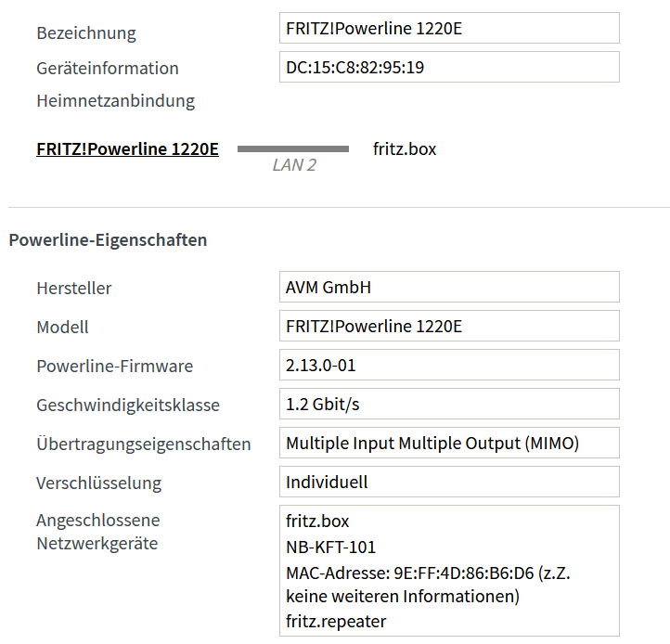Click the Übertragungseigenschaften MIMO field
Screen dimensions: 670x644
point(448,443)
